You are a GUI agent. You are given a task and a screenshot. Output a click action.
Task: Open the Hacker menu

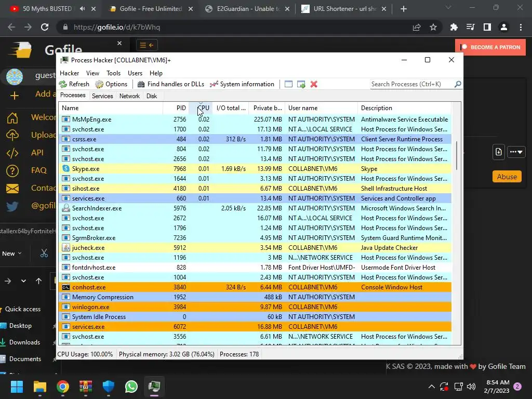coord(69,73)
